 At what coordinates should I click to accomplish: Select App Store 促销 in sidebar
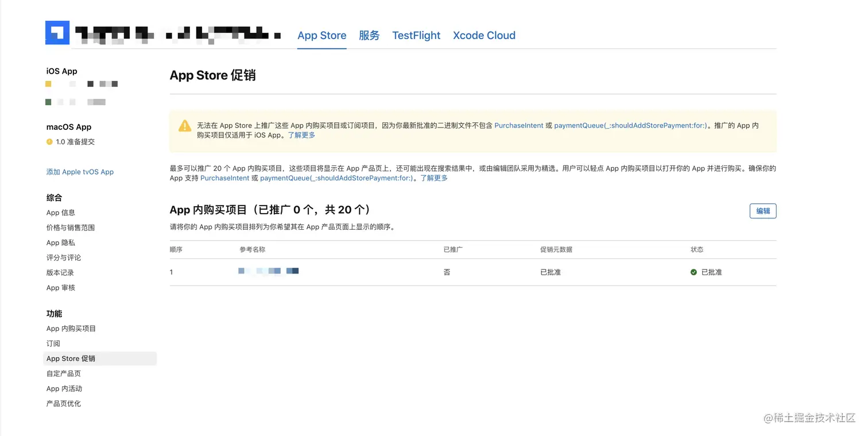pyautogui.click(x=100, y=358)
